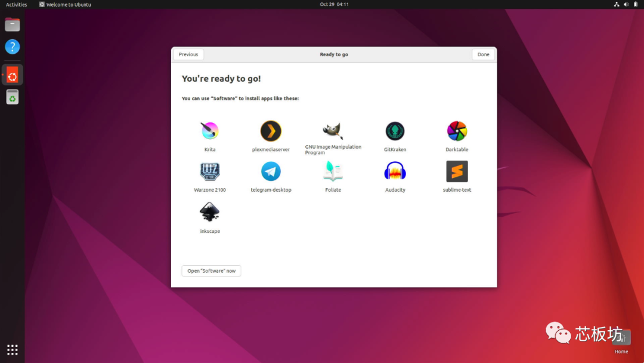The width and height of the screenshot is (644, 363).
Task: Select the Audacity headphones icon
Action: point(395,171)
